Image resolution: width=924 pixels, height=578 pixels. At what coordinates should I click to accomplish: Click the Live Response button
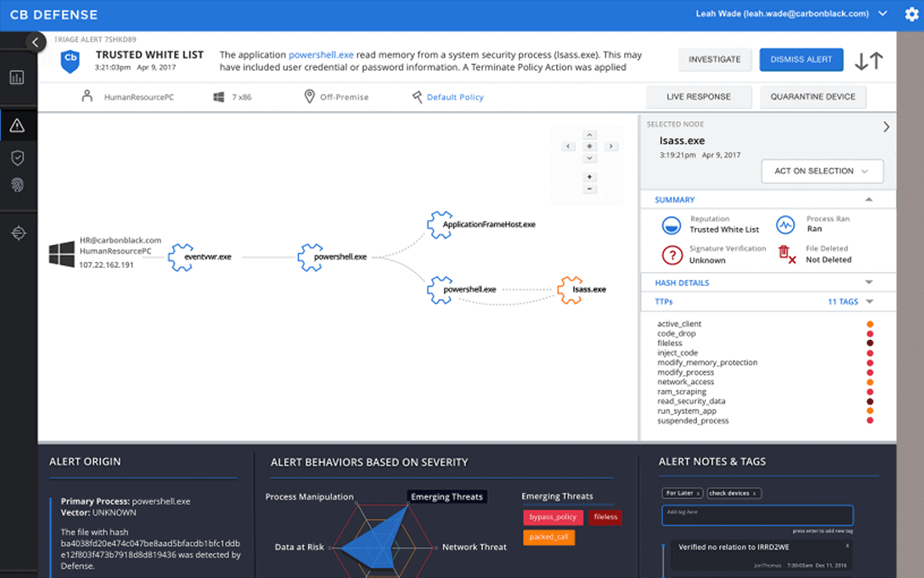(x=699, y=97)
